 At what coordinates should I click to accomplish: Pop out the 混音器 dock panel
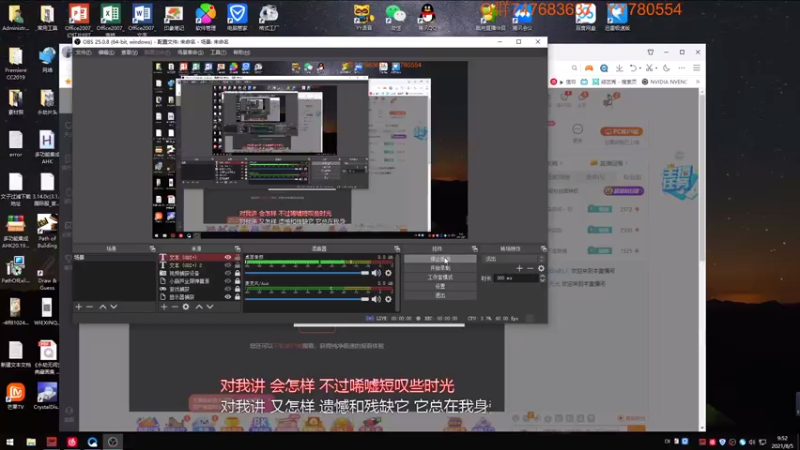pyautogui.click(x=397, y=248)
